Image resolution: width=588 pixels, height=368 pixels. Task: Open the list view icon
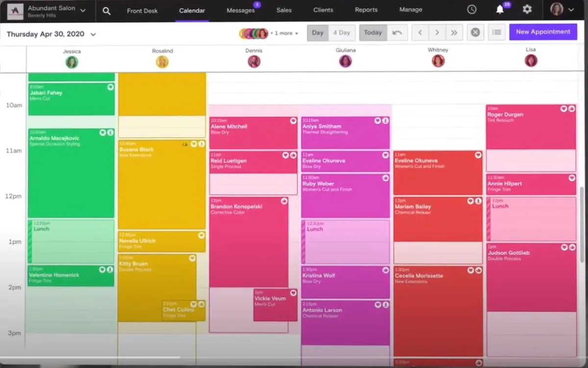click(x=497, y=32)
